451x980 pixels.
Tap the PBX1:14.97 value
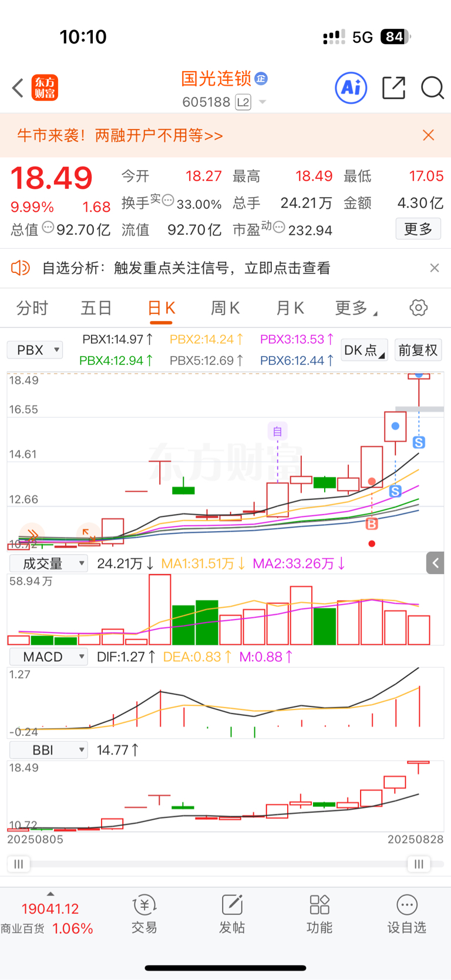tap(117, 339)
